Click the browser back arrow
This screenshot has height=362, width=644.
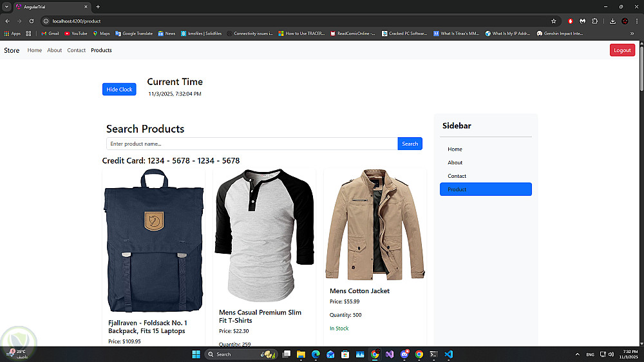click(x=7, y=21)
